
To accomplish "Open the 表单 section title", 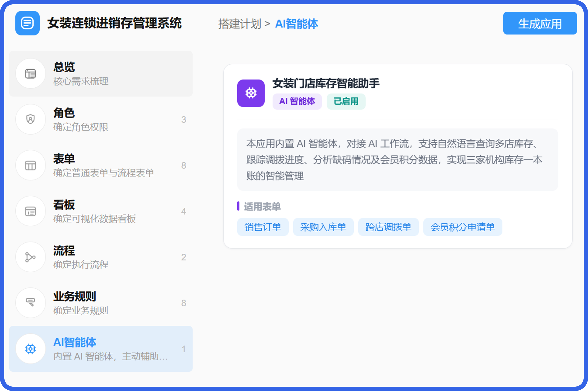I will (64, 159).
